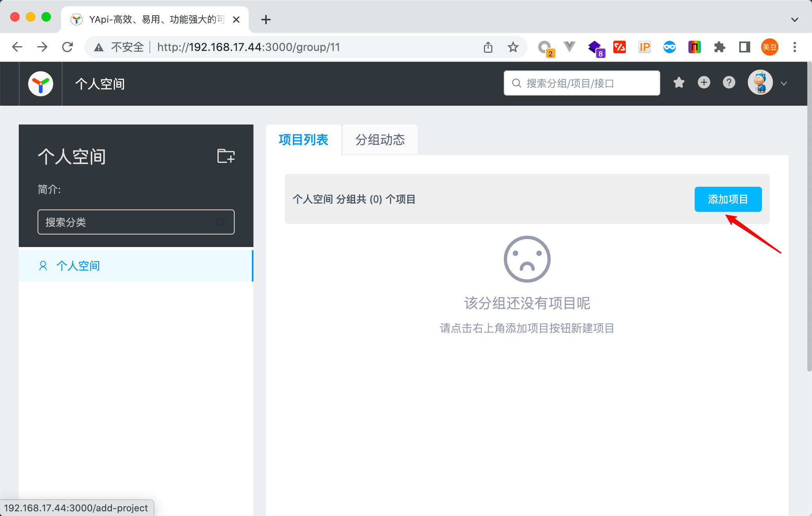
Task: Expand the user avatar dropdown arrow
Action: (784, 83)
